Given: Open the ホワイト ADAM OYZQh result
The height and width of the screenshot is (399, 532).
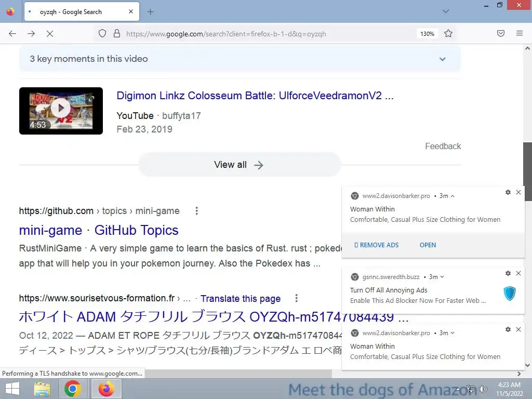Looking at the screenshot, I should click(x=214, y=317).
